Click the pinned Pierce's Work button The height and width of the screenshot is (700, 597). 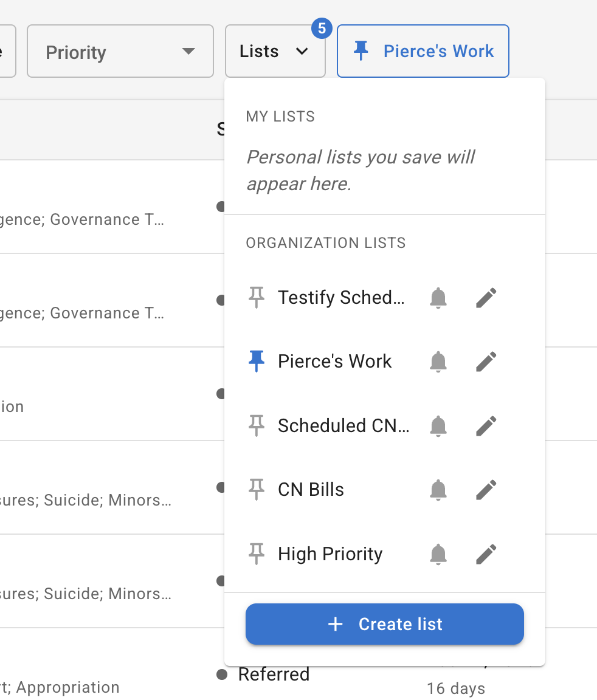423,51
